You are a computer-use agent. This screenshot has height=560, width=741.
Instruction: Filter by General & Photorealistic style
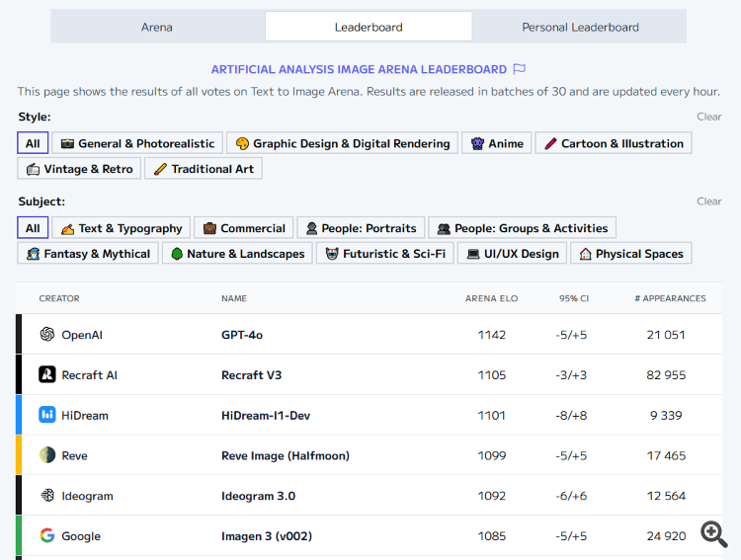[137, 143]
